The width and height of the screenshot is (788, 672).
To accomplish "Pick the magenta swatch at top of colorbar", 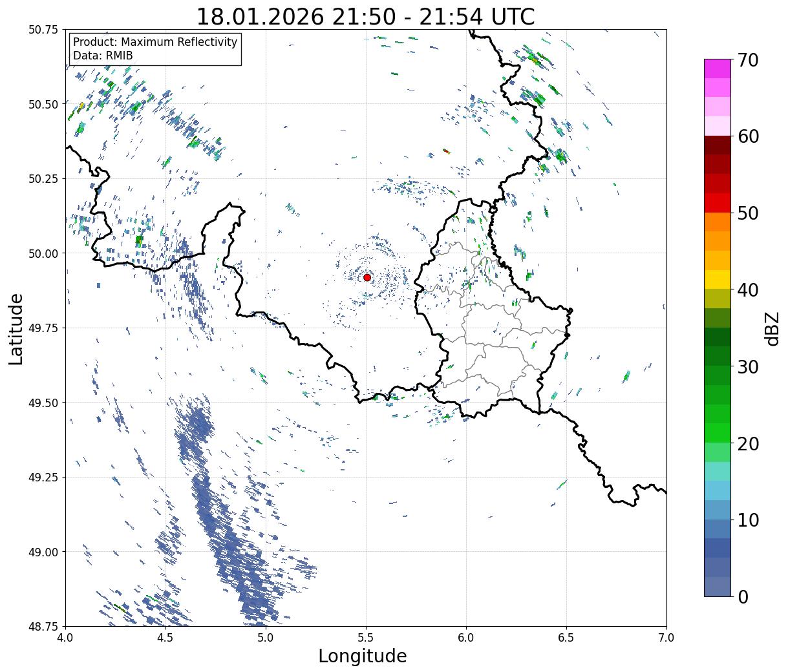I will coord(718,68).
